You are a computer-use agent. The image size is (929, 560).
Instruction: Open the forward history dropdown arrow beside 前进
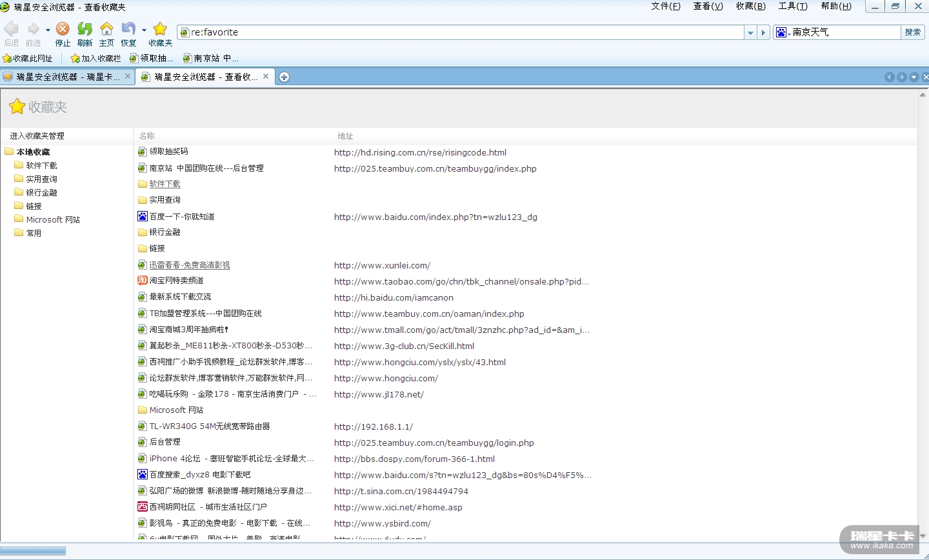pos(48,30)
